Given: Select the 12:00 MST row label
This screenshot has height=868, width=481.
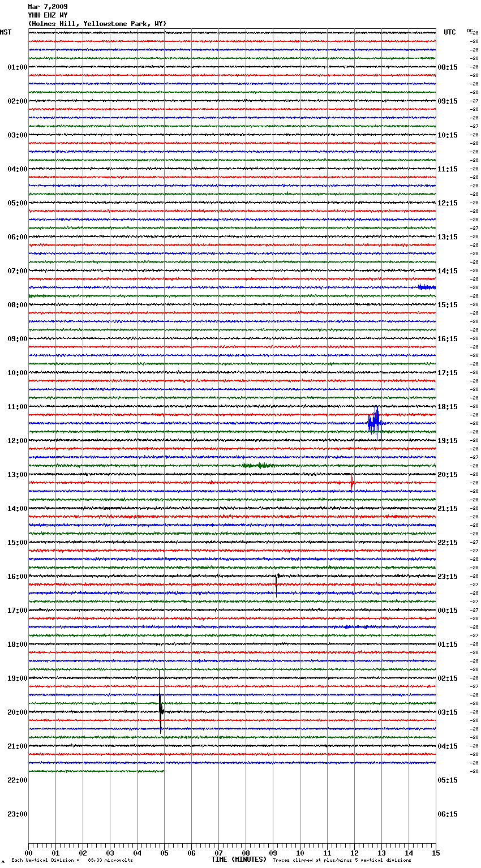Looking at the screenshot, I should coord(18,441).
